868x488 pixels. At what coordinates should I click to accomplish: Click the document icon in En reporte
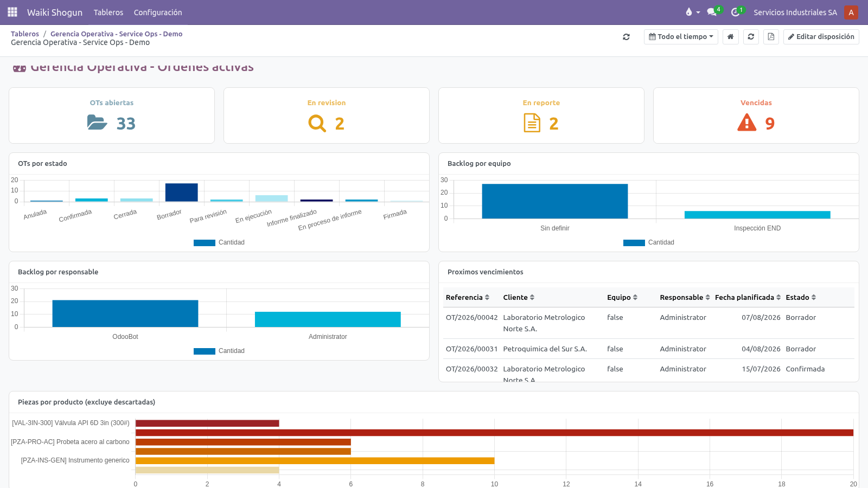coord(532,123)
